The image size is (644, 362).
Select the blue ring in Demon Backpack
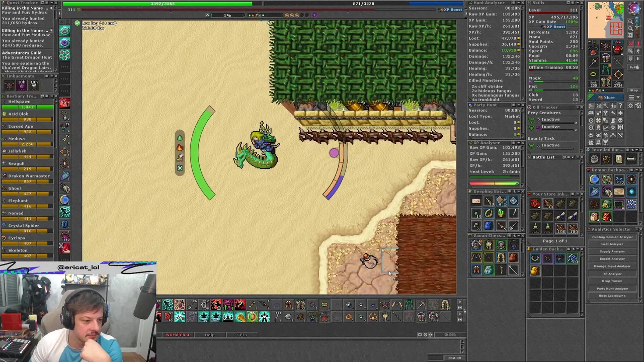coord(595,179)
